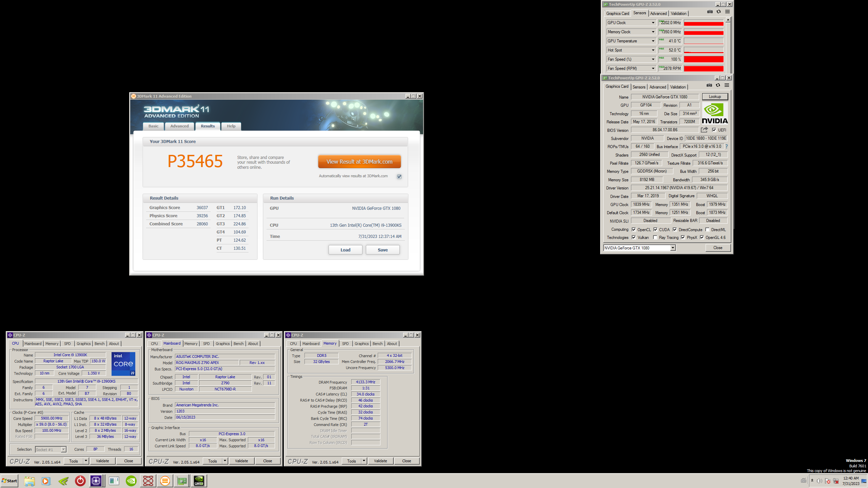Click the Start button

pyautogui.click(x=9, y=481)
